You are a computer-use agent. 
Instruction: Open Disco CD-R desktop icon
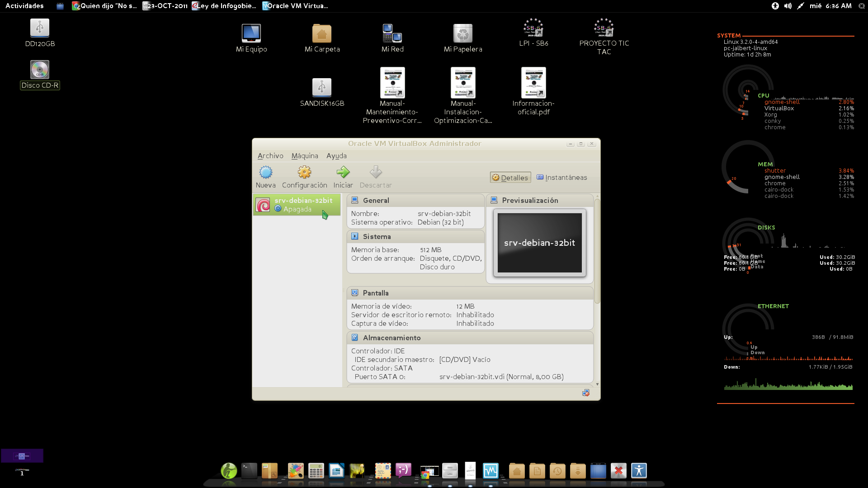click(40, 70)
